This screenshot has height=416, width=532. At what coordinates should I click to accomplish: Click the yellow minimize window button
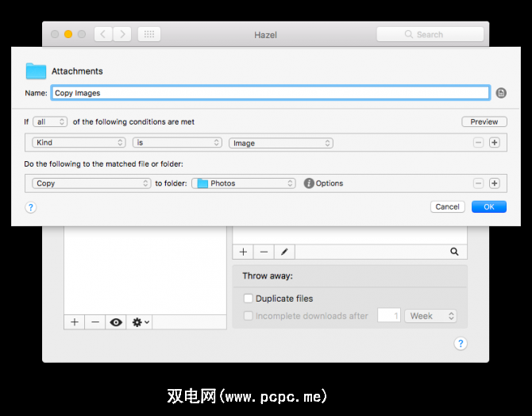(68, 34)
